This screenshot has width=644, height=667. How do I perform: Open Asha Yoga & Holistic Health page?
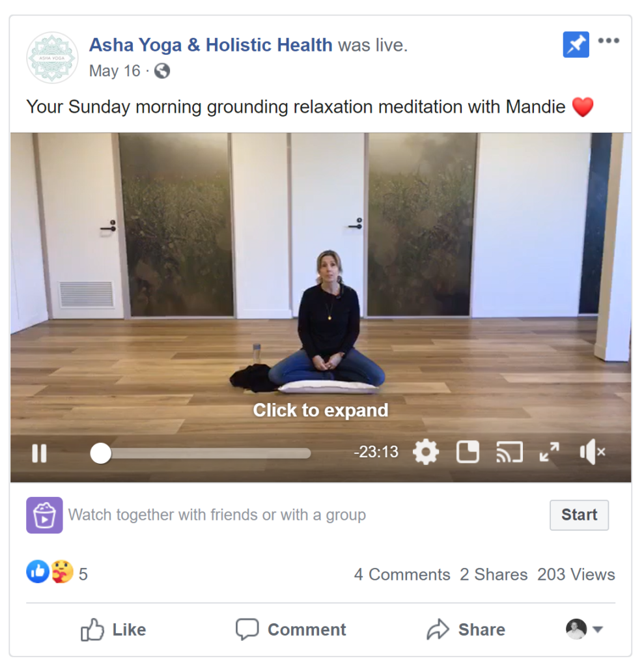(x=210, y=45)
